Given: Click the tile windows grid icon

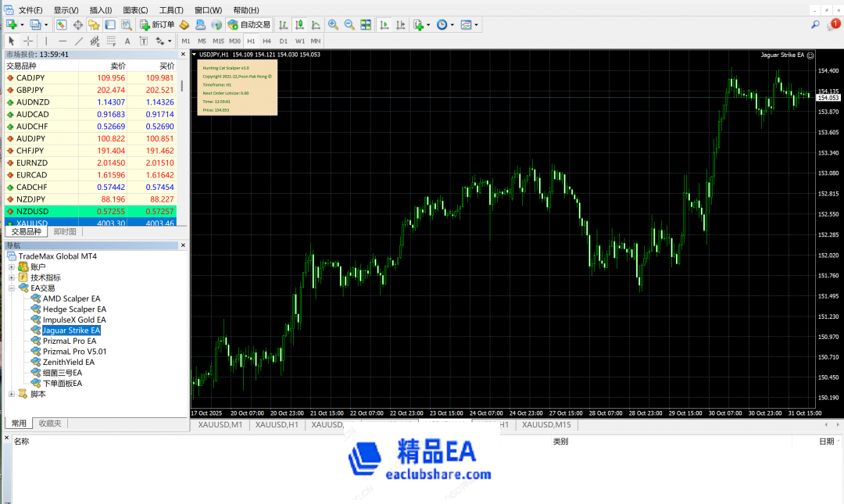Looking at the screenshot, I should 366,25.
